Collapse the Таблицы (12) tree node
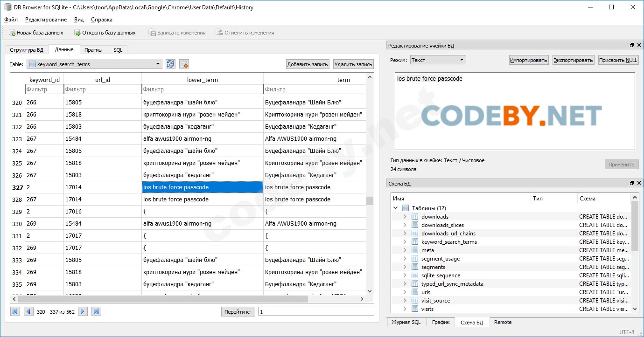 click(x=396, y=208)
